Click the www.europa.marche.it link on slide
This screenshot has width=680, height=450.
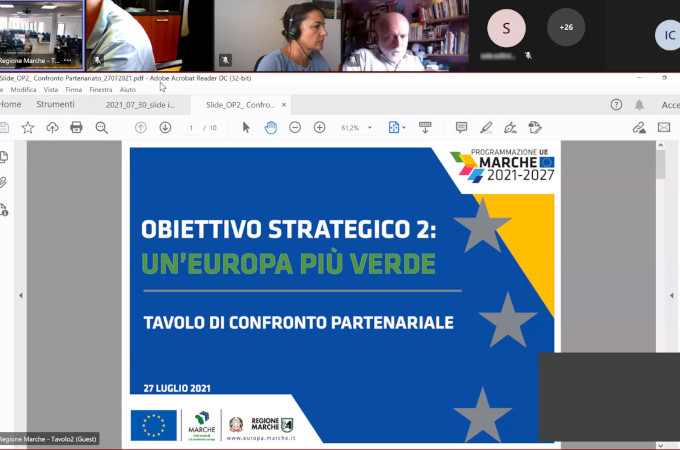[261, 438]
